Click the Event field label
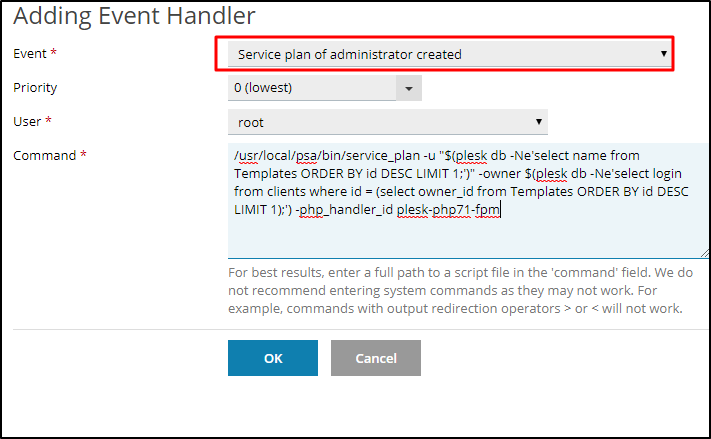 tap(29, 53)
